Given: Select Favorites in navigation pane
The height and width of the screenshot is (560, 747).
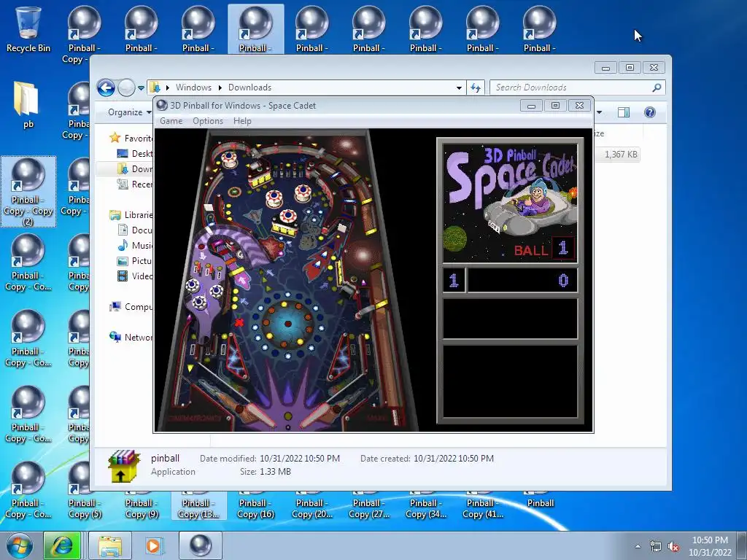Looking at the screenshot, I should point(131,138).
